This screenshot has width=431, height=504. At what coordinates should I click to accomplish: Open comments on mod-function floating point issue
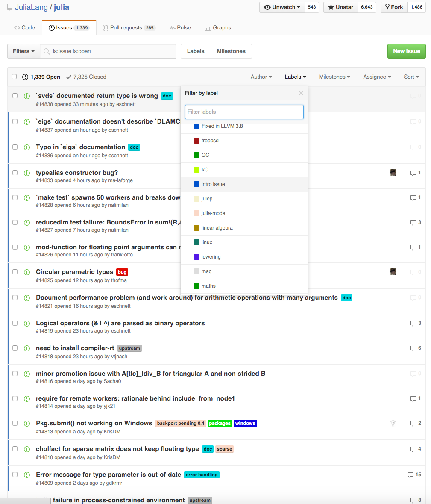point(416,247)
